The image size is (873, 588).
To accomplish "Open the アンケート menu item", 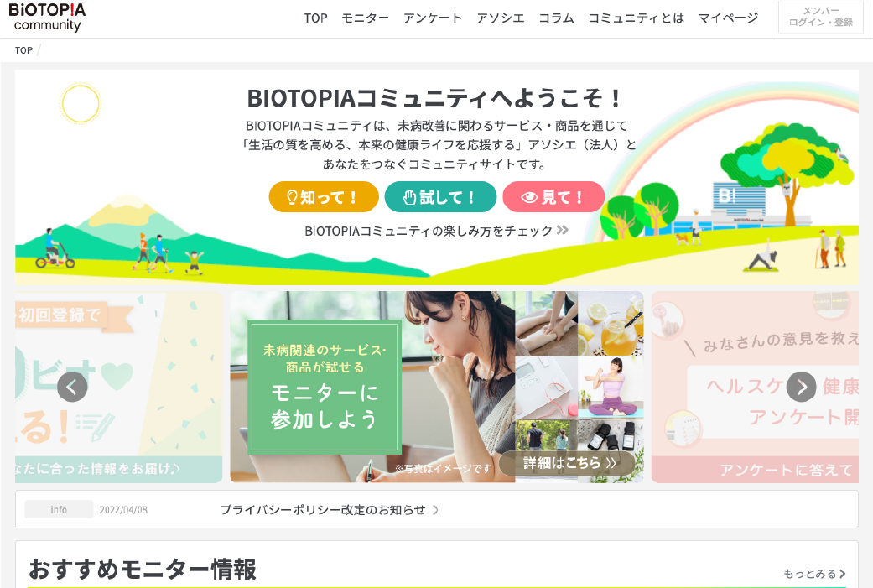I will pos(433,18).
